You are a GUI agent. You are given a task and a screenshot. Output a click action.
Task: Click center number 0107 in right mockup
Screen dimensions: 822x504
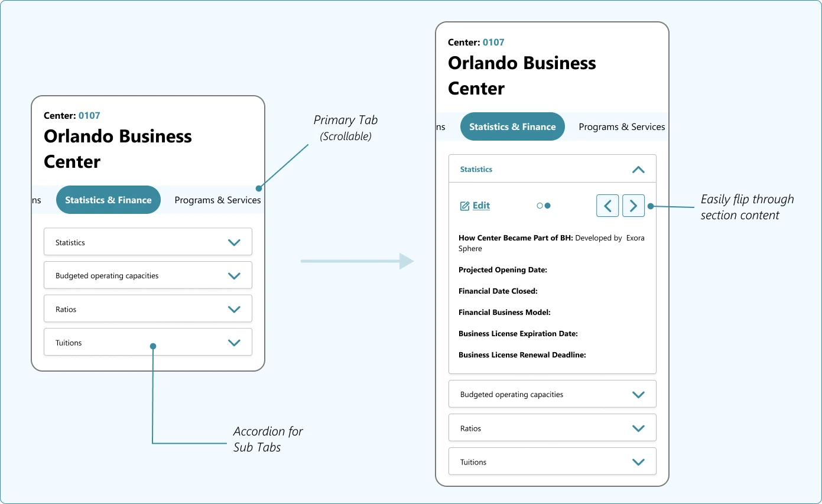click(x=493, y=42)
